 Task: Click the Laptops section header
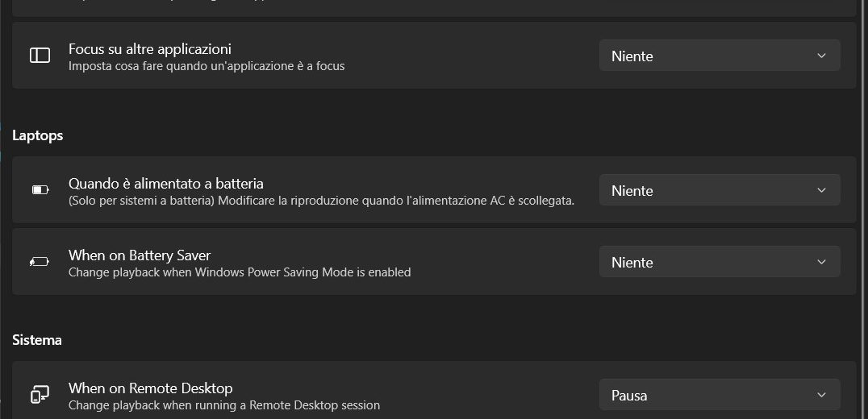point(38,135)
